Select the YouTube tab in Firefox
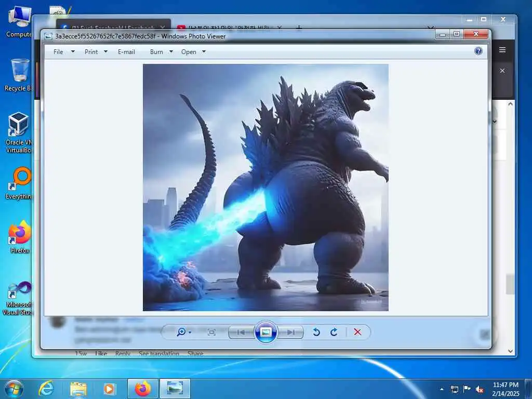The width and height of the screenshot is (532, 399). point(229,26)
